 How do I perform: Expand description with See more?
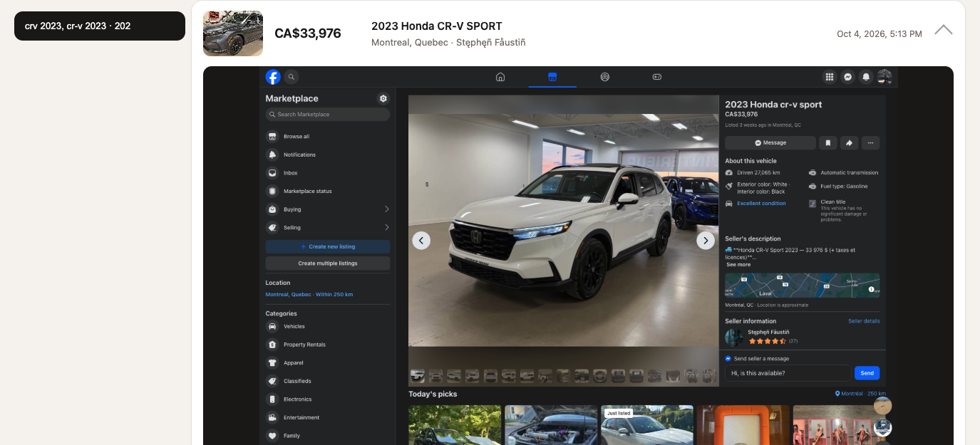(738, 265)
